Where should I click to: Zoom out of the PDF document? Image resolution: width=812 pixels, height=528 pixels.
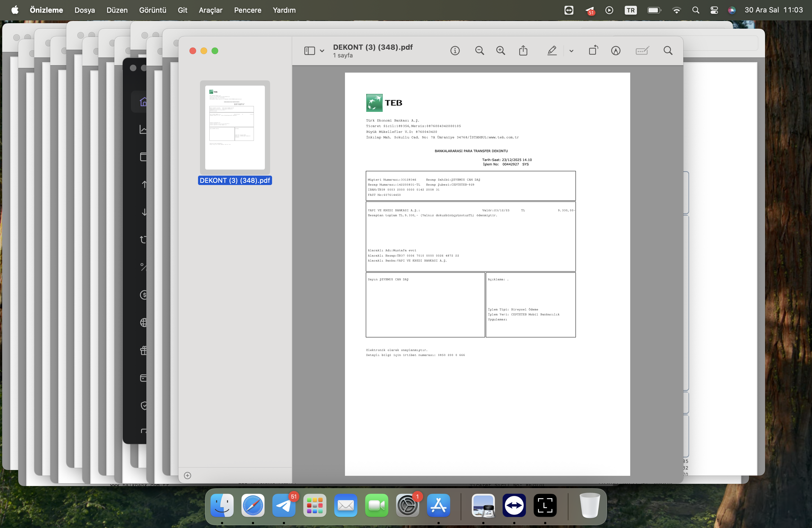[479, 51]
